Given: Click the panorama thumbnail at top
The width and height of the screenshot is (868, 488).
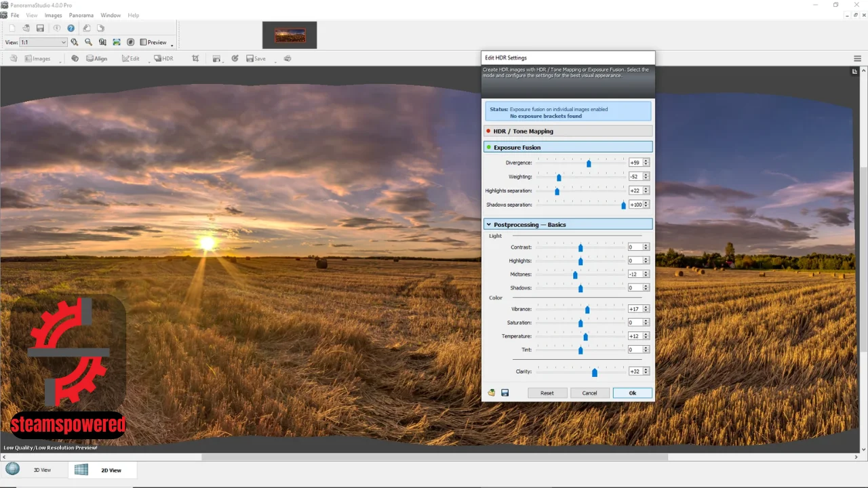Looking at the screenshot, I should [290, 35].
